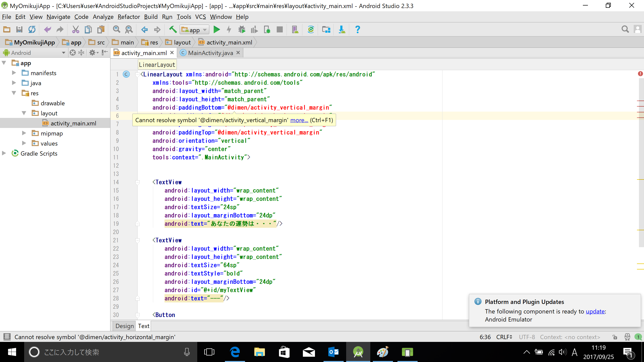Click the Stop square icon
The image size is (644, 362).
coord(279,30)
